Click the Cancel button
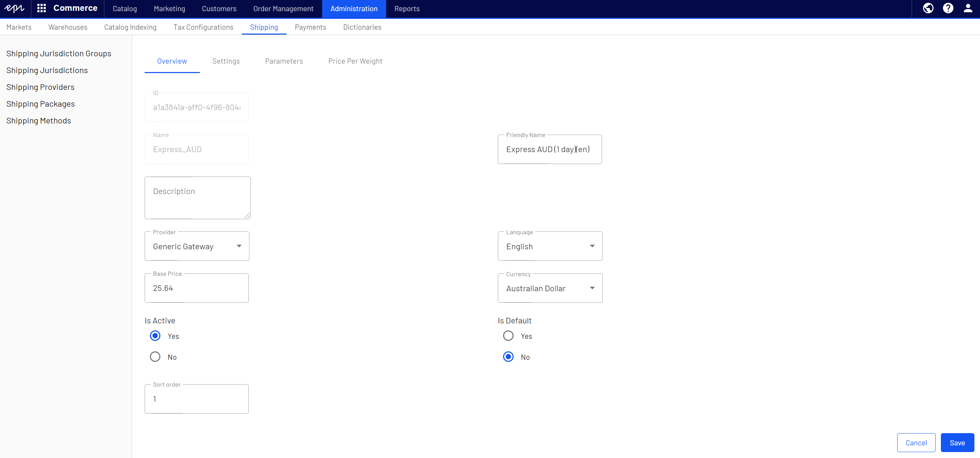Image resolution: width=980 pixels, height=458 pixels. [x=916, y=442]
